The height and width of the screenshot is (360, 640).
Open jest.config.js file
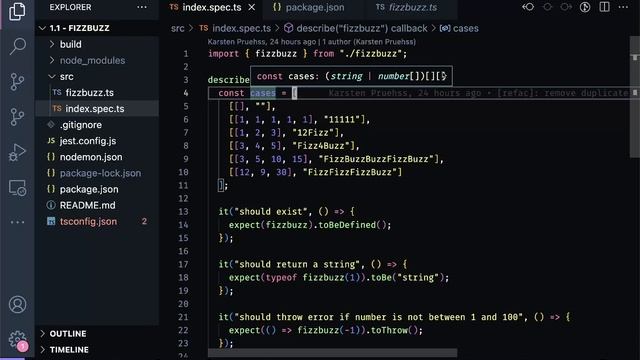coord(88,141)
